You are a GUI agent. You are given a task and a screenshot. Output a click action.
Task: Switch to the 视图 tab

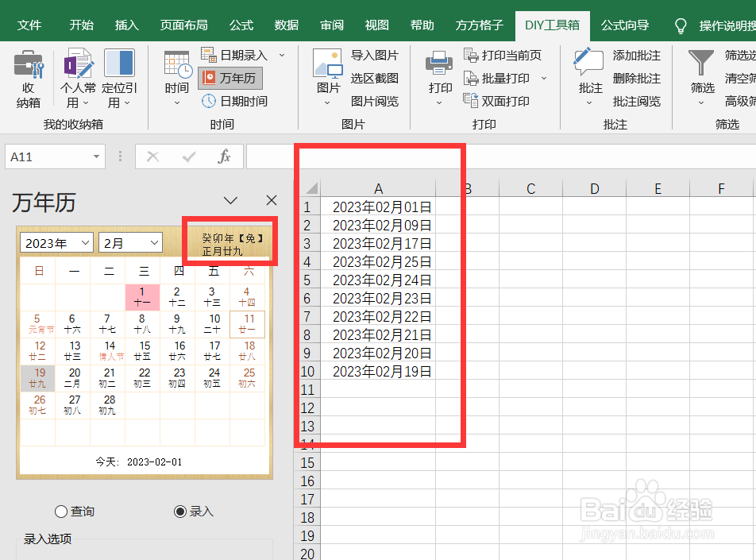376,25
